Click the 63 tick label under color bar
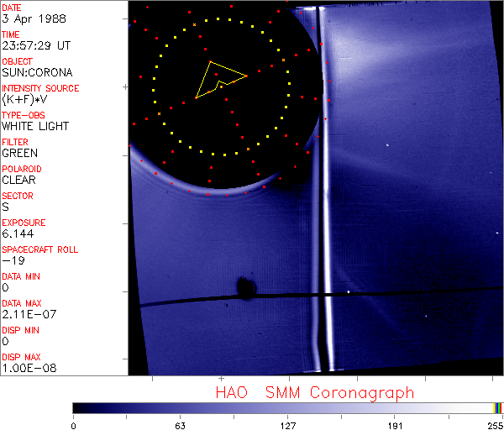This screenshot has width=504, height=430. point(180,424)
